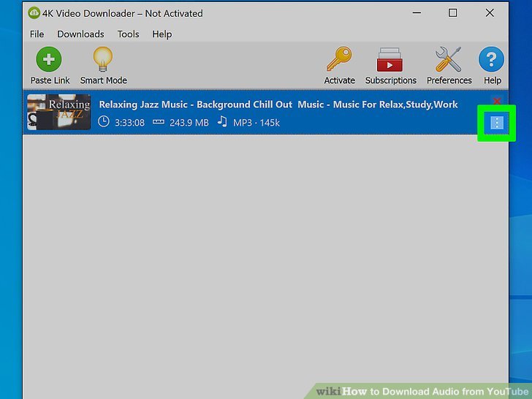Click the Relaxing Jazz video thumbnail

click(x=59, y=112)
